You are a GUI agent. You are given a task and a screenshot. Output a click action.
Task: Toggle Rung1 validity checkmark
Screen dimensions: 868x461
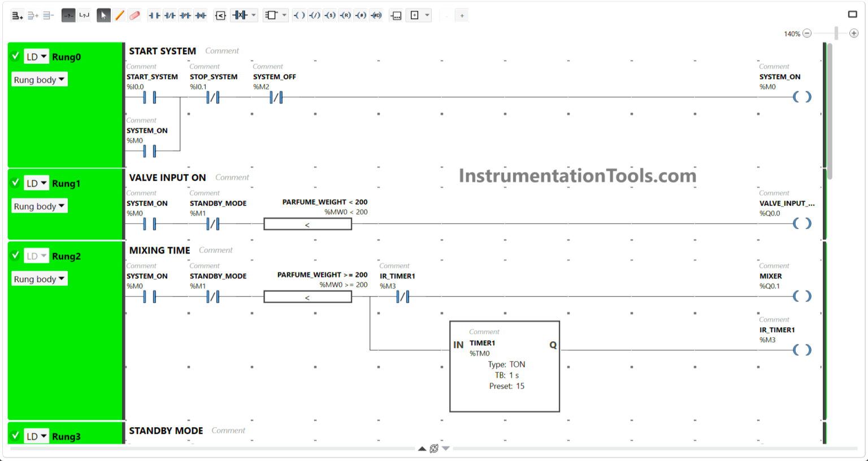pos(16,182)
